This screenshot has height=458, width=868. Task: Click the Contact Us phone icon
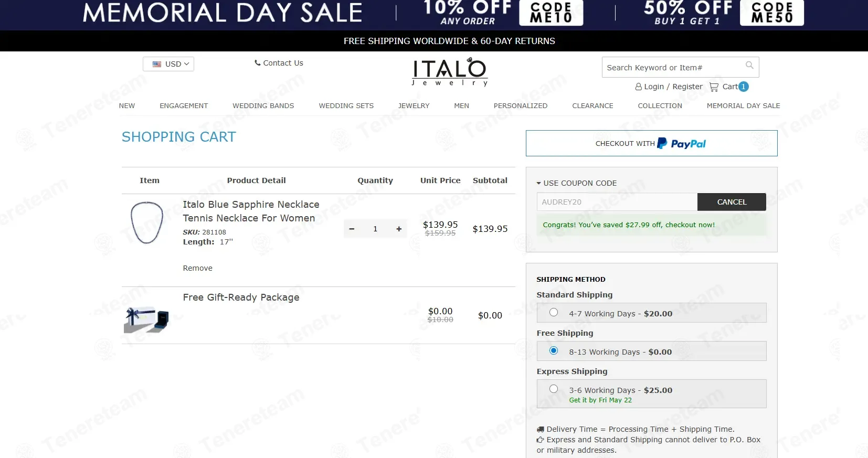pos(258,63)
